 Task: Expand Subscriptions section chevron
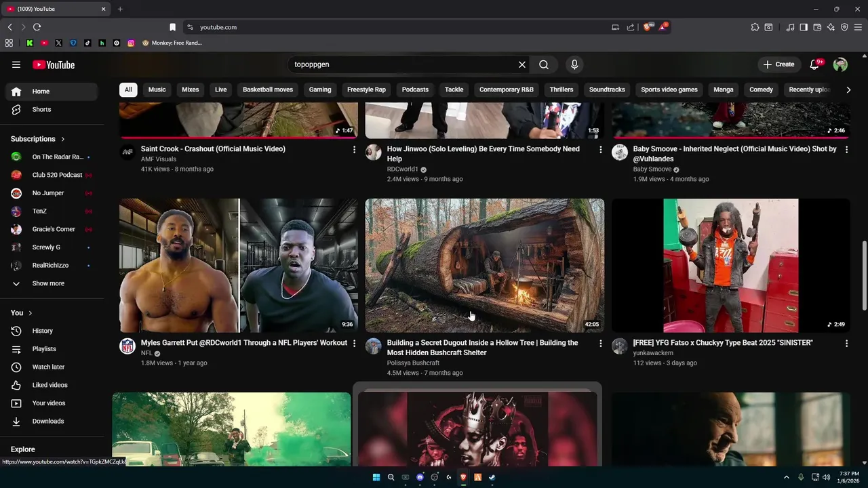click(x=63, y=139)
